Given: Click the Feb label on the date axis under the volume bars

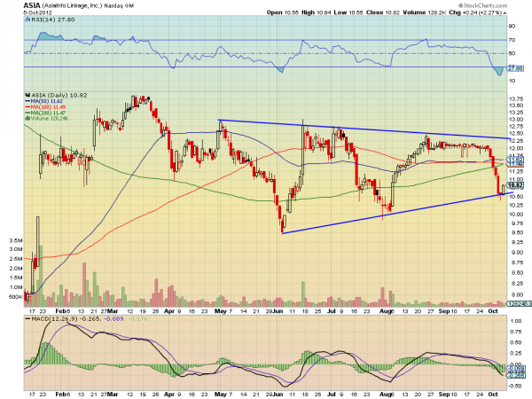Looking at the screenshot, I should pyautogui.click(x=60, y=311).
